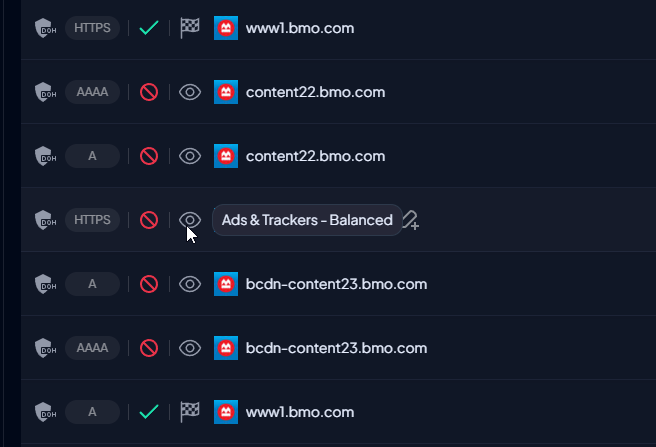Open the A record content22.bmo.com domain
Image resolution: width=656 pixels, height=447 pixels.
point(315,156)
